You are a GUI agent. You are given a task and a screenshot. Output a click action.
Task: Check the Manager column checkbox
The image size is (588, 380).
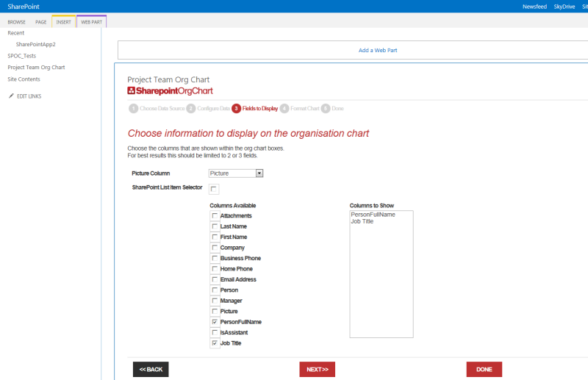tap(215, 301)
